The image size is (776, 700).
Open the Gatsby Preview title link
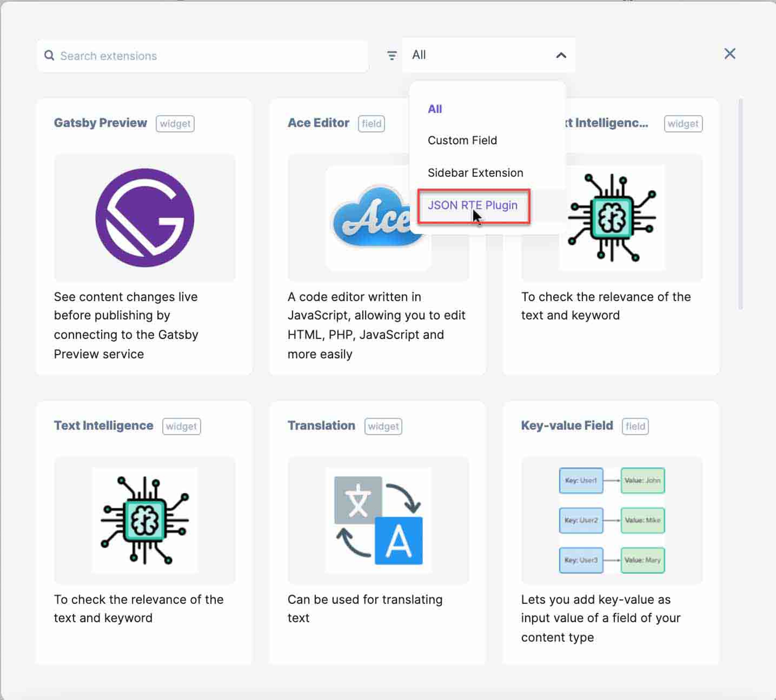(x=100, y=123)
